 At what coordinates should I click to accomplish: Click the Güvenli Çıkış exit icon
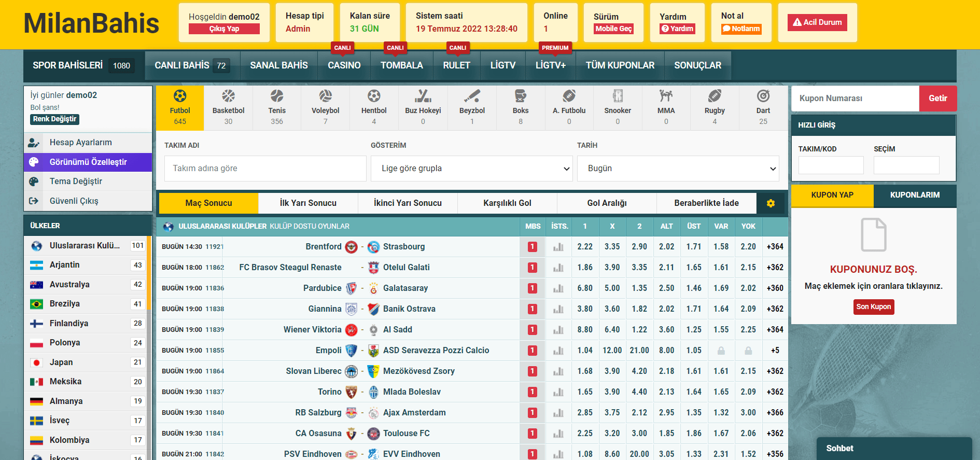pos(34,201)
